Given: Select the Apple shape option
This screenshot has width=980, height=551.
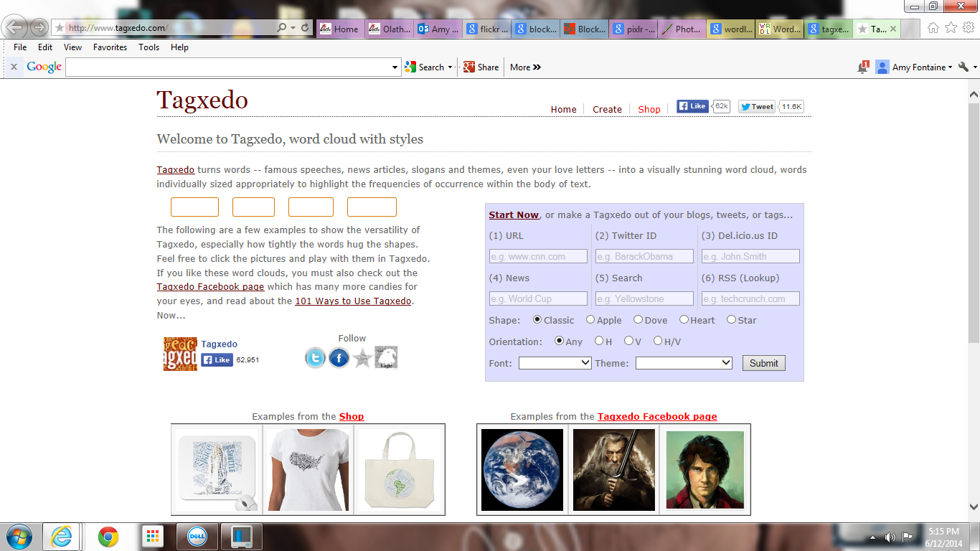Looking at the screenshot, I should tap(590, 320).
